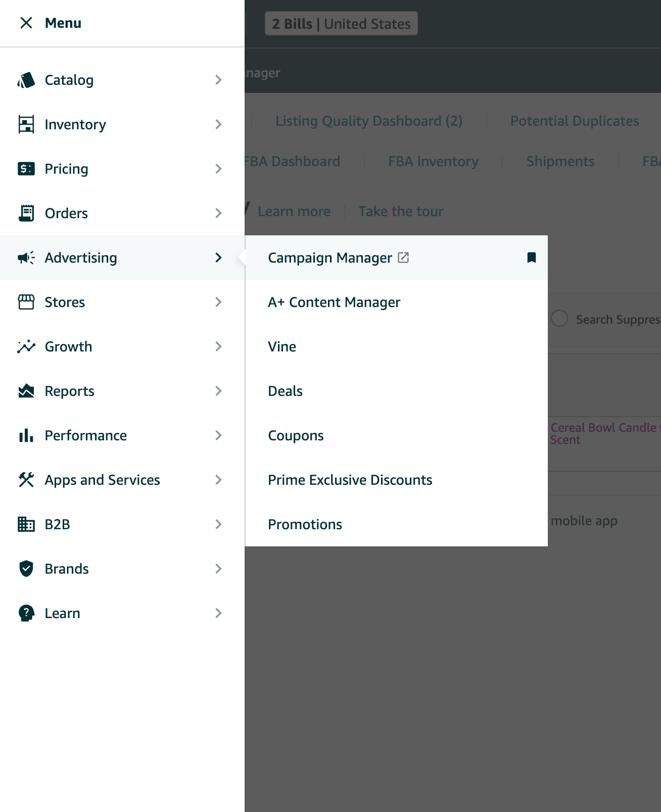Toggle the Campaign Manager bookmark
The height and width of the screenshot is (812, 661).
click(x=531, y=258)
